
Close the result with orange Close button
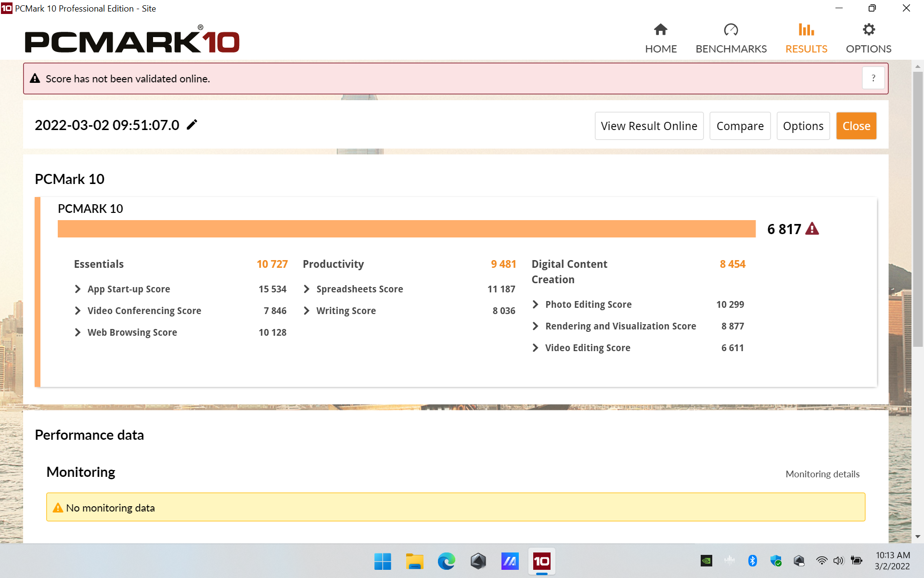(856, 126)
